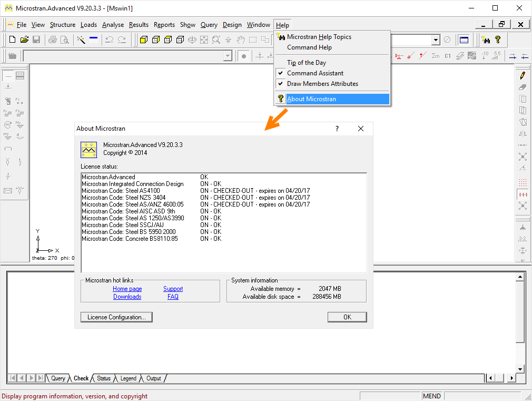Select About Microstran in Help menu
Image resolution: width=532 pixels, height=401 pixels.
[x=332, y=99]
